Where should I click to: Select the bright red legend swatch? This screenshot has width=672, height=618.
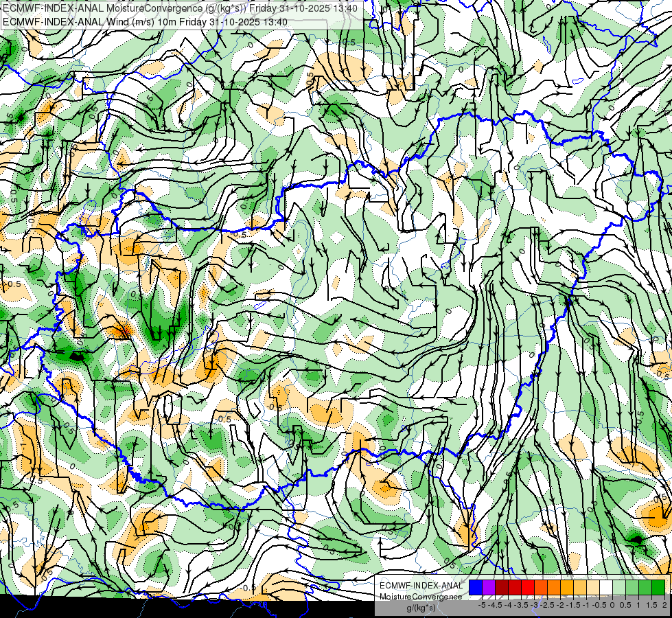[x=528, y=588]
